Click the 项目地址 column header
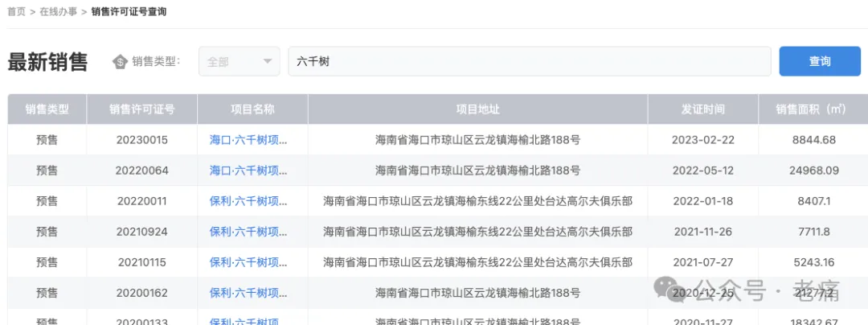This screenshot has width=868, height=325. pyautogui.click(x=477, y=109)
